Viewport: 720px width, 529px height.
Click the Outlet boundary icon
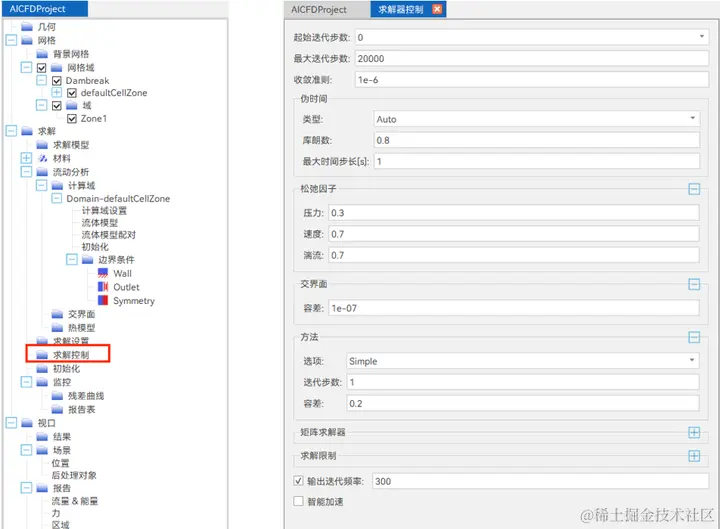pos(103,287)
